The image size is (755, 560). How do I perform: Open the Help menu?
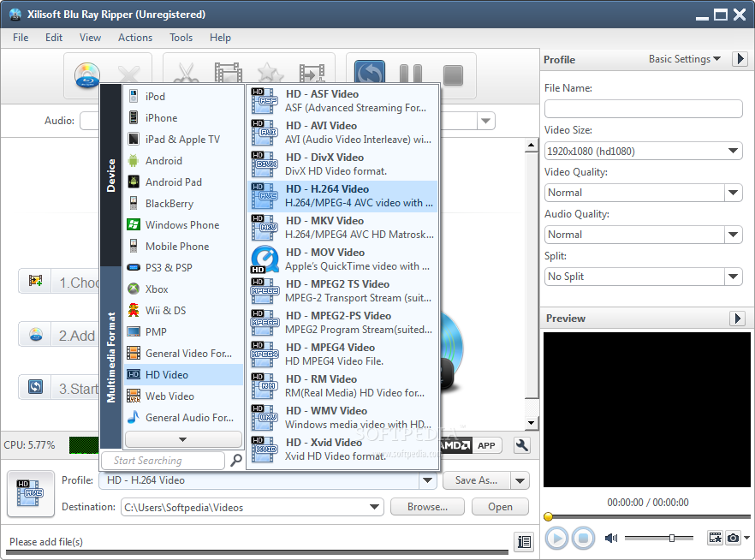point(220,38)
